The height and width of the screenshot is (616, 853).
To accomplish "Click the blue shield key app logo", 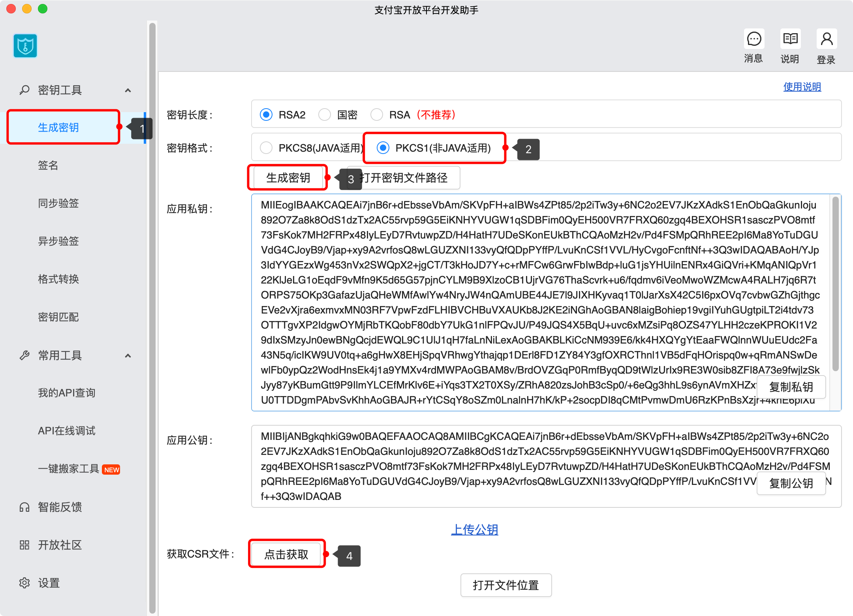I will [25, 46].
